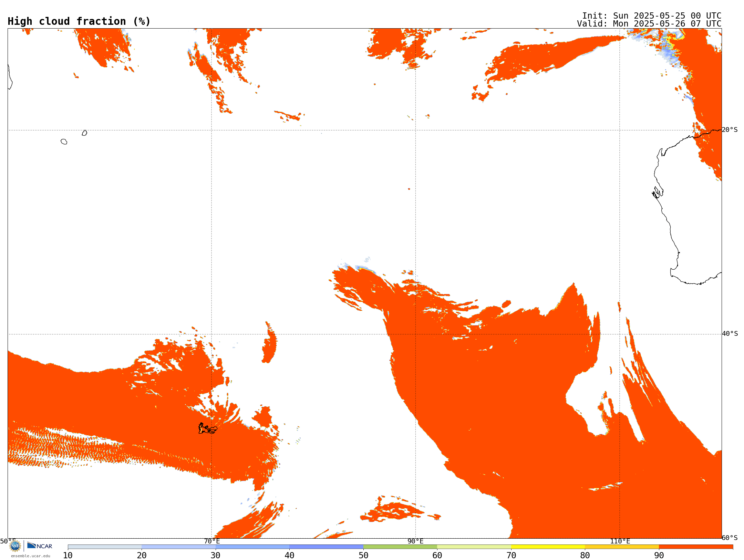Image resolution: width=744 pixels, height=560 pixels.
Task: Click the NCAR logo
Action: [40, 546]
